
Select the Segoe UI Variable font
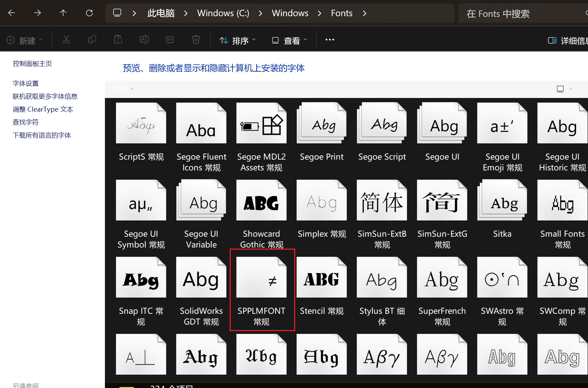pyautogui.click(x=201, y=215)
